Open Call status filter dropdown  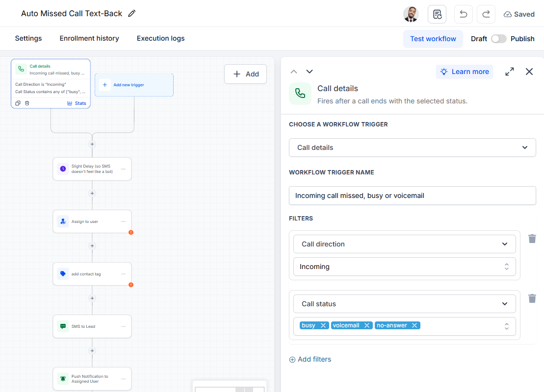pyautogui.click(x=404, y=304)
